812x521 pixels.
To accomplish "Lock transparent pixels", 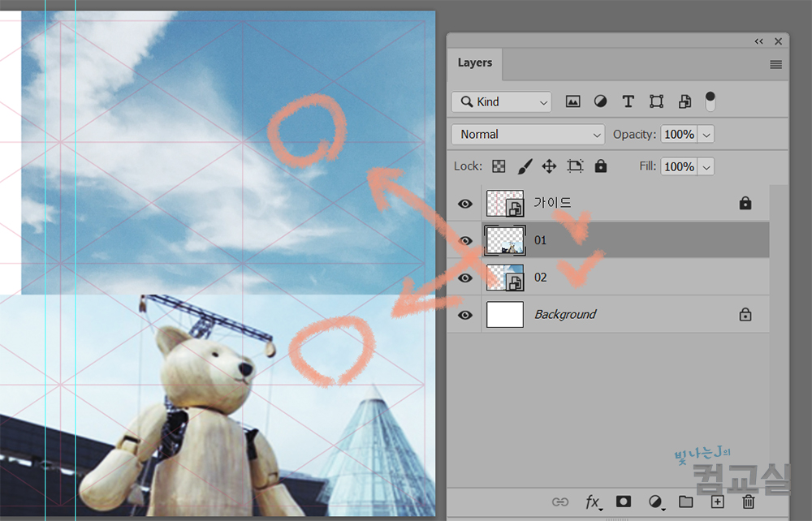I will click(x=499, y=166).
